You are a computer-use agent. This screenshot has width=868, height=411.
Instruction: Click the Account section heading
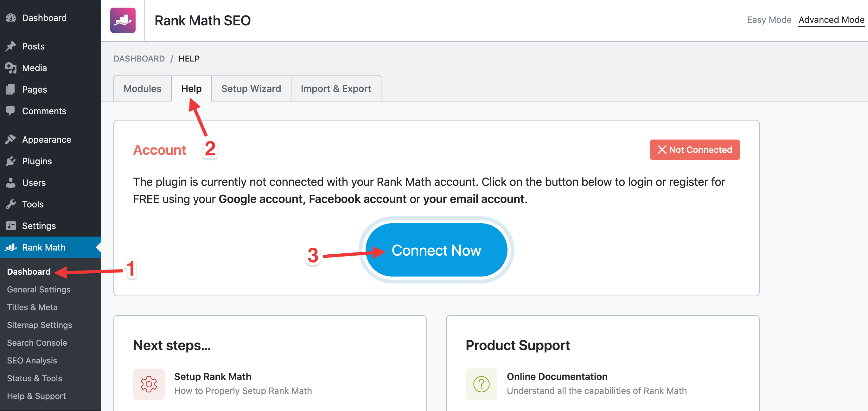pos(159,150)
